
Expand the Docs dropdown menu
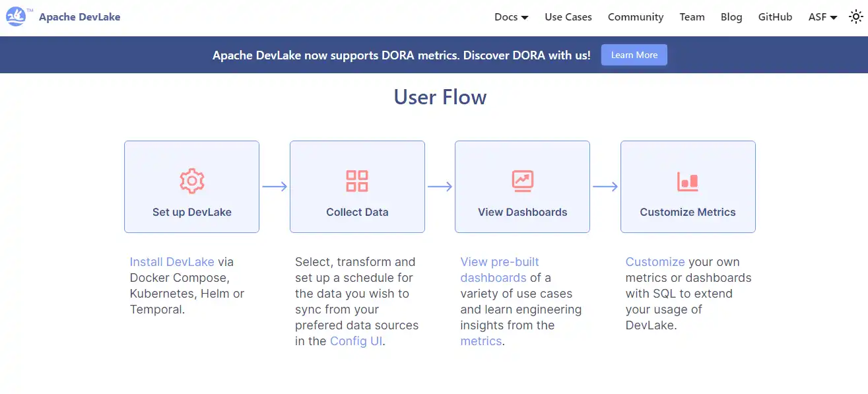pyautogui.click(x=511, y=17)
